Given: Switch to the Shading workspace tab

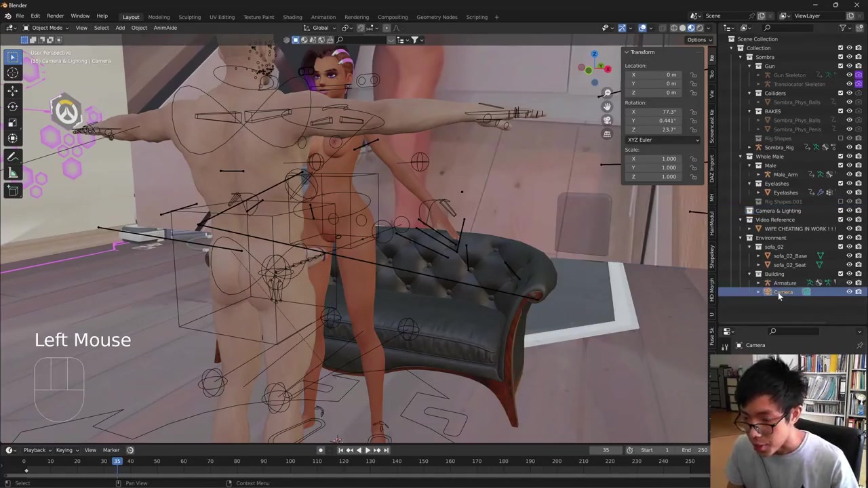Looking at the screenshot, I should click(x=292, y=17).
